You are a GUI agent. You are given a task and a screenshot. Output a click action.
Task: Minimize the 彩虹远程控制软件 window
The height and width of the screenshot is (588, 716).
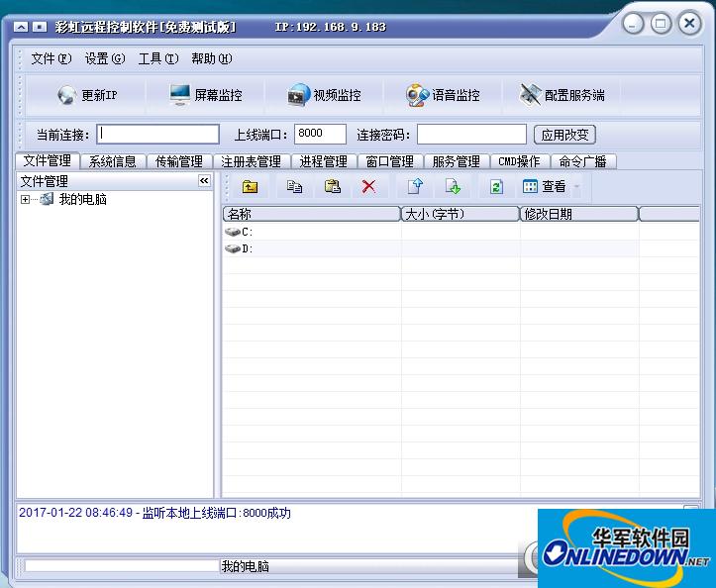coord(633,24)
